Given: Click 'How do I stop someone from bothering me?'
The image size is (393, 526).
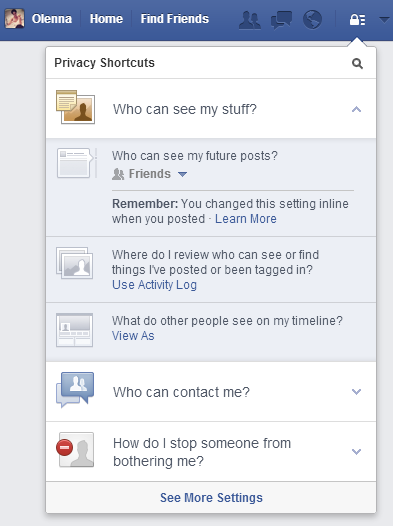Looking at the screenshot, I should click(x=202, y=452).
